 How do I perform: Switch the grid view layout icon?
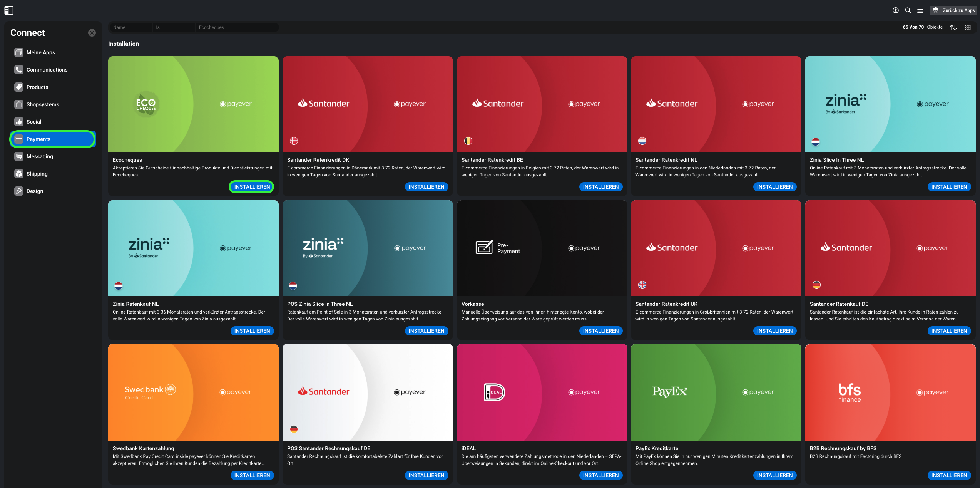click(968, 27)
